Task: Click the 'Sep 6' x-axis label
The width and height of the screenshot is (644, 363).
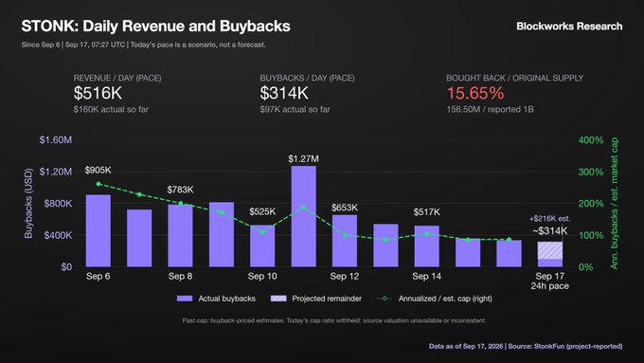Action: 98,276
